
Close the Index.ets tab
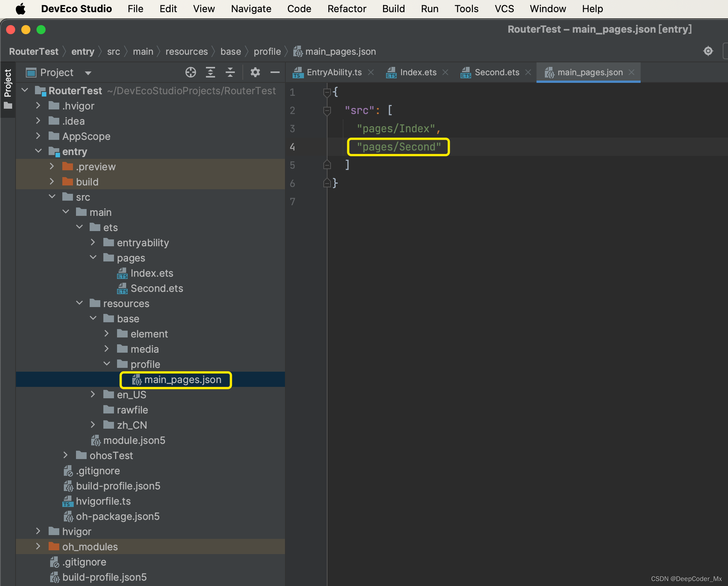pyautogui.click(x=446, y=72)
